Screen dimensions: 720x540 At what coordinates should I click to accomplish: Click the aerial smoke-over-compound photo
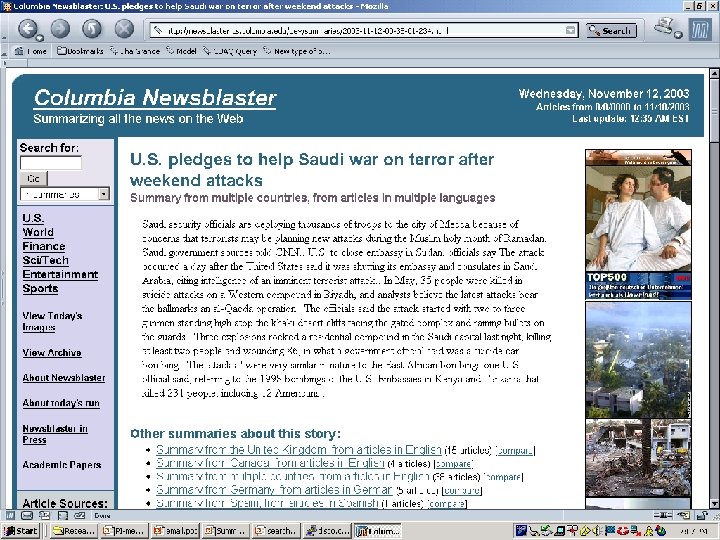pos(638,359)
